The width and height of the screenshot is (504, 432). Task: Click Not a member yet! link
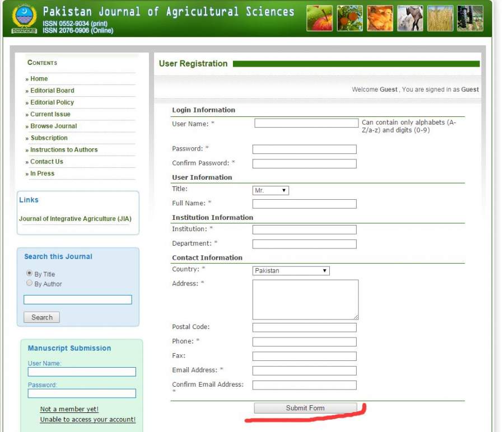69,409
